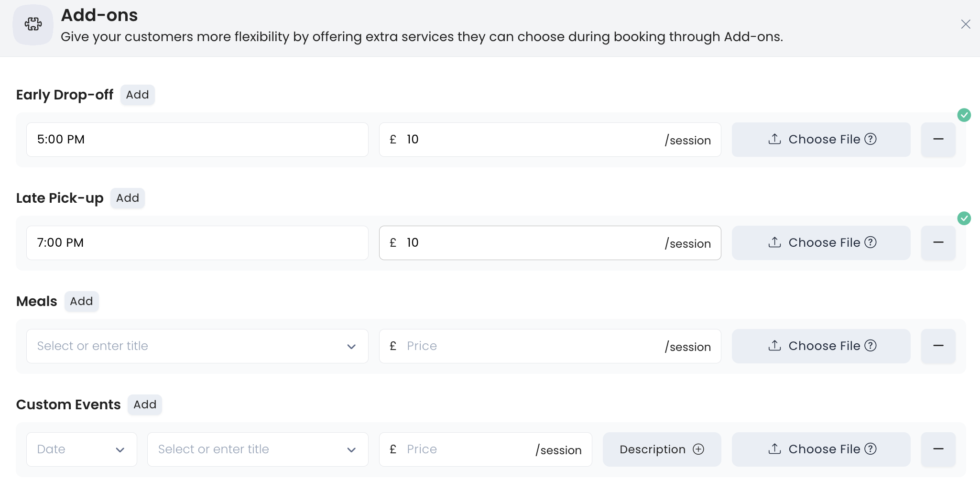Open the Meals title dropdown
This screenshot has height=503, width=980.
351,346
